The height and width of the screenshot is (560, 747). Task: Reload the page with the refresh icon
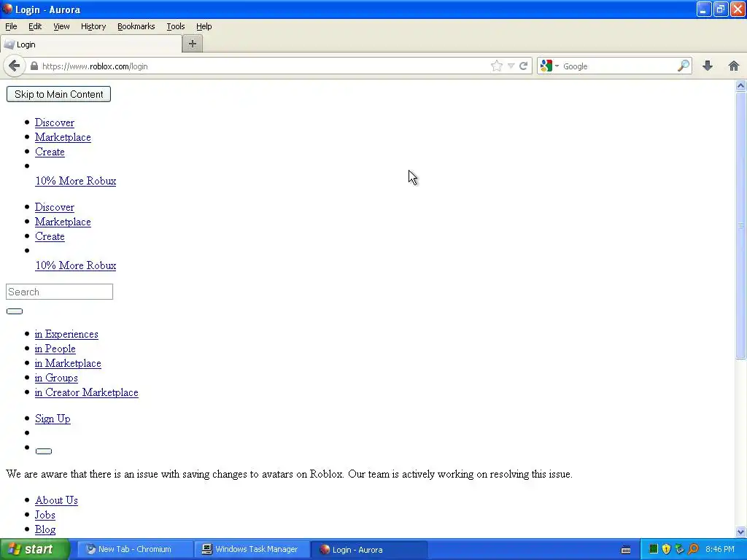[523, 66]
